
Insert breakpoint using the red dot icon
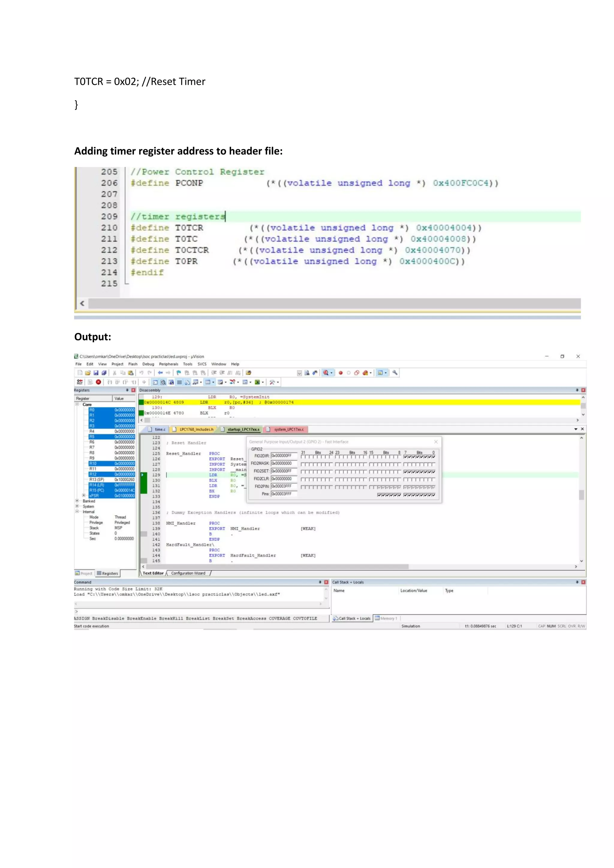click(341, 373)
